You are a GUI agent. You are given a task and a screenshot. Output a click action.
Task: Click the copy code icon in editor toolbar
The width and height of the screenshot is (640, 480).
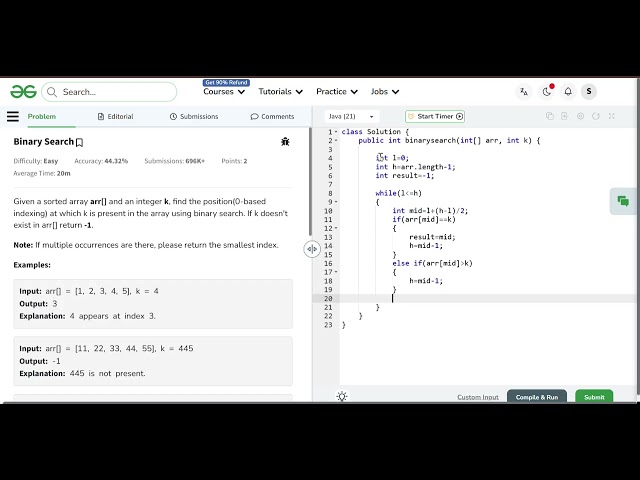tap(549, 116)
